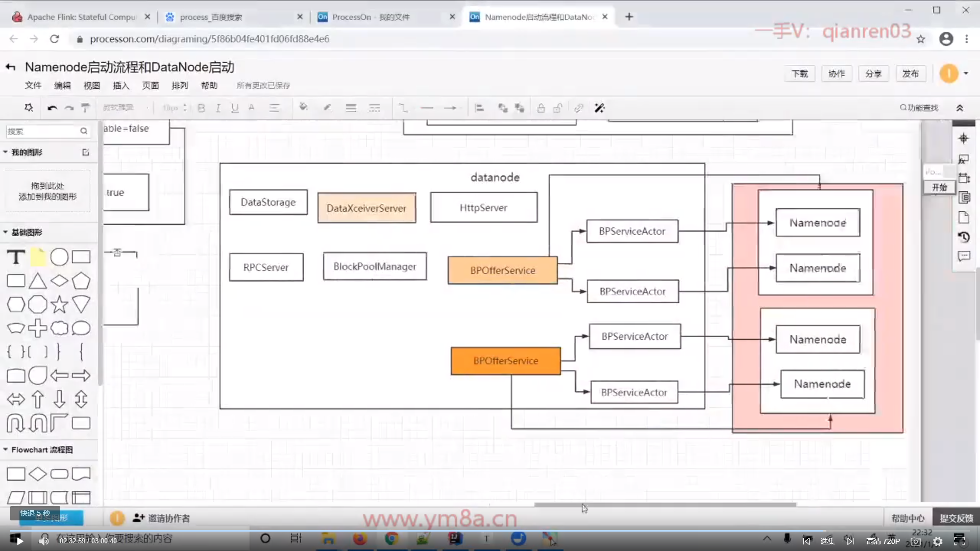Select the format painter tool
Screen dimensions: 980x551
click(x=86, y=108)
